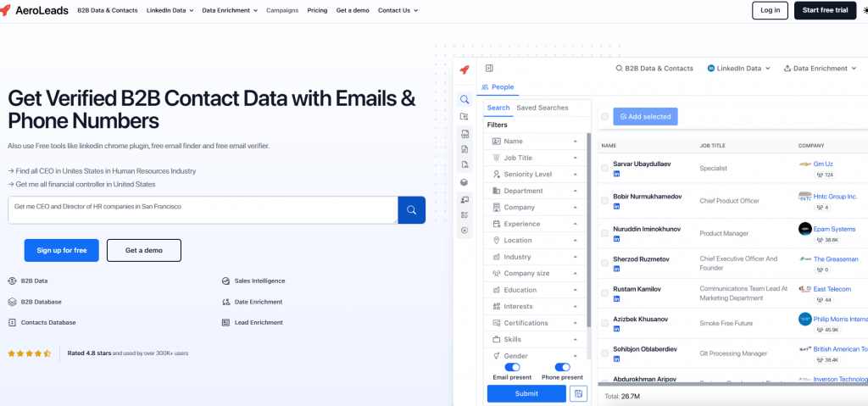This screenshot has height=406, width=868.
Task: Click the Submit filters button
Action: pyautogui.click(x=526, y=394)
